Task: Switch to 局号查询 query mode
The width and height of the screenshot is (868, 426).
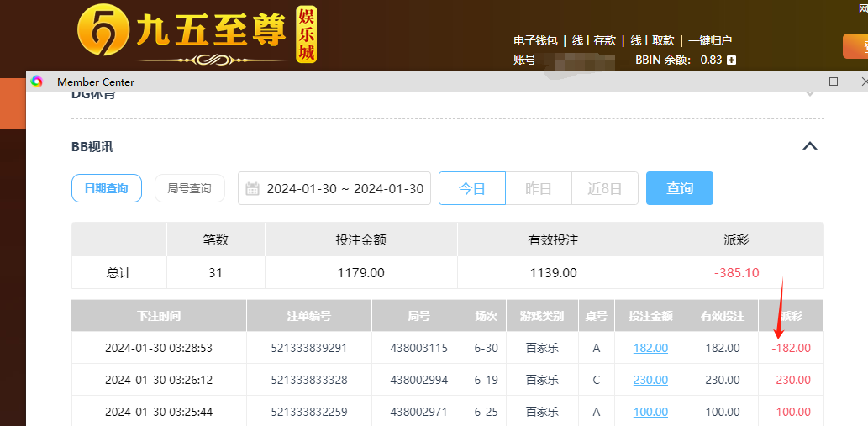Action: pyautogui.click(x=189, y=188)
